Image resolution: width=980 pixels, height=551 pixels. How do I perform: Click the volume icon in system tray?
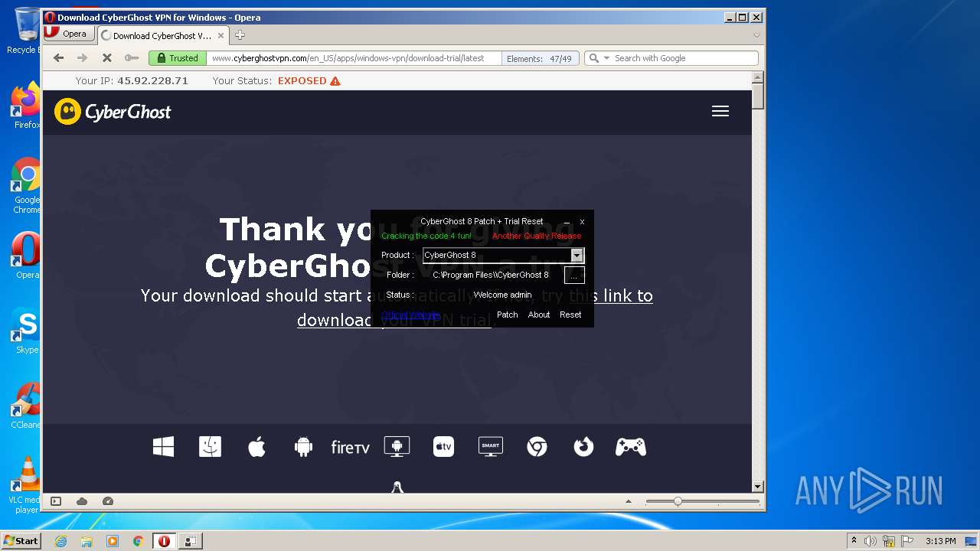pos(871,541)
